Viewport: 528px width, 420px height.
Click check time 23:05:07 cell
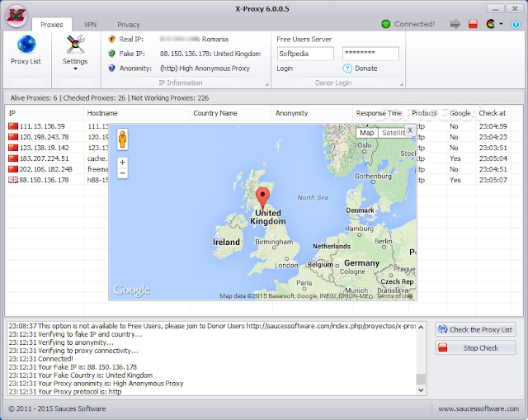(493, 180)
